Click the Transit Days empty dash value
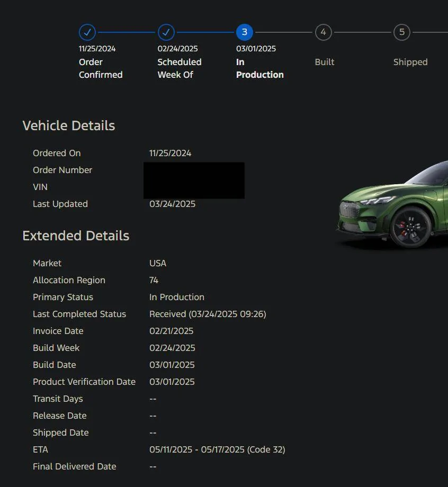The image size is (448, 487). click(153, 399)
